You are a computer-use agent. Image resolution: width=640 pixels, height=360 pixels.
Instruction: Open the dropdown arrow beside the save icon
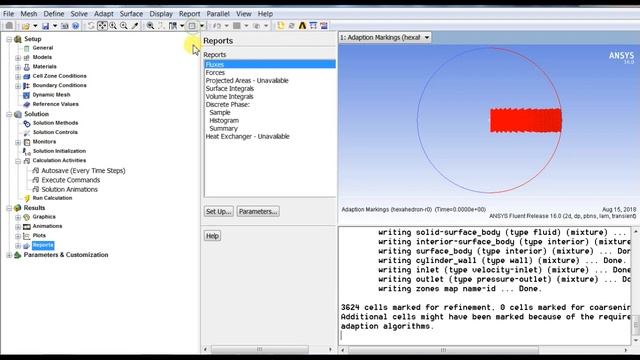(x=55, y=26)
